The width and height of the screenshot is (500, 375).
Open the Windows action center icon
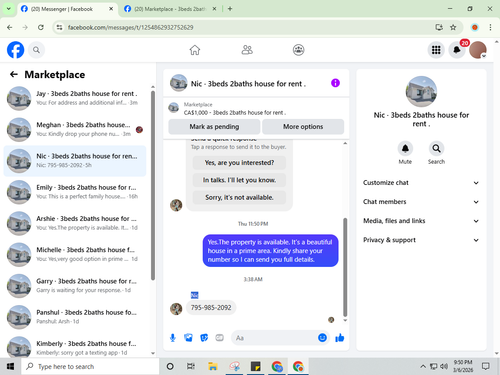[486, 367]
